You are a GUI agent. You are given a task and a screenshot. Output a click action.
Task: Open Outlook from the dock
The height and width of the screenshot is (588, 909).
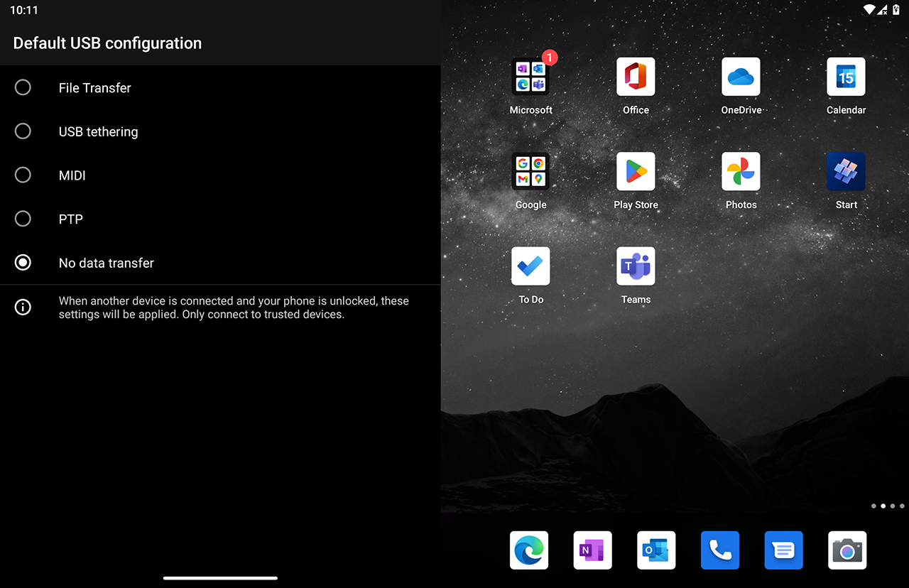point(656,550)
